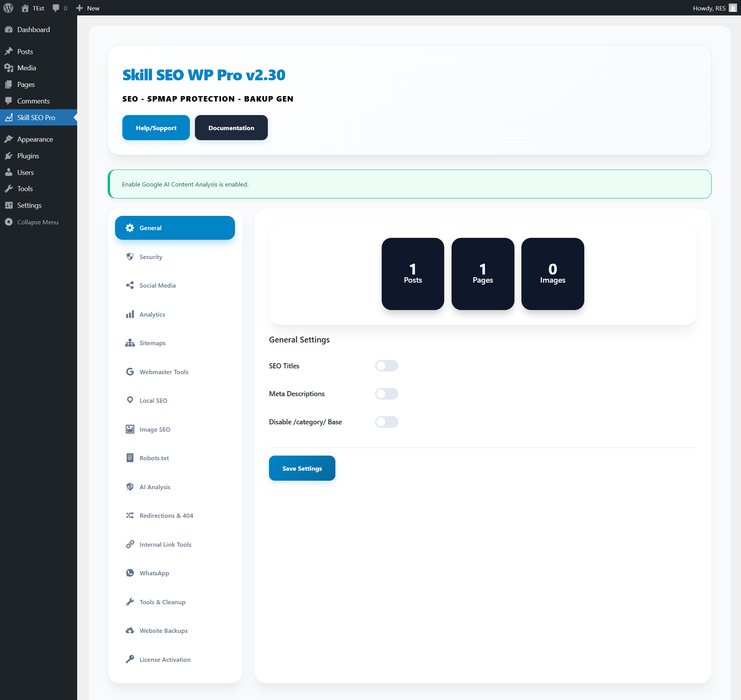
Task: Enable Disable /category/ Base option
Action: point(387,422)
